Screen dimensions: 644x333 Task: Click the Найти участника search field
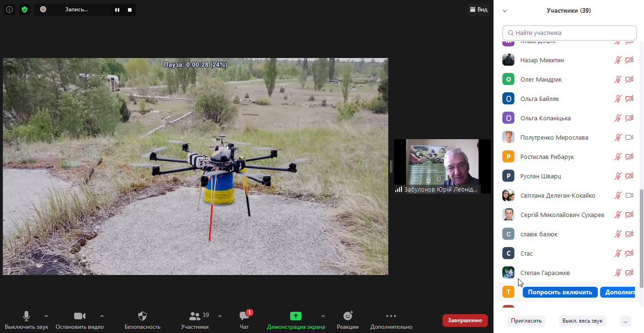click(x=569, y=33)
